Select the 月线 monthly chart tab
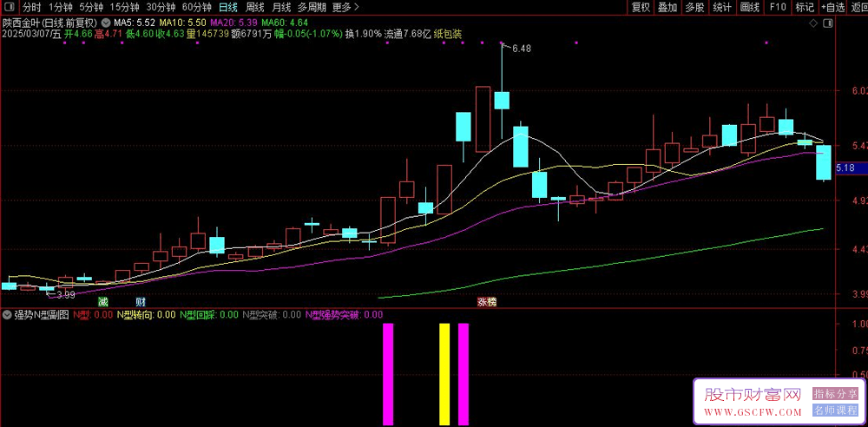The width and height of the screenshot is (868, 427). pyautogui.click(x=281, y=7)
